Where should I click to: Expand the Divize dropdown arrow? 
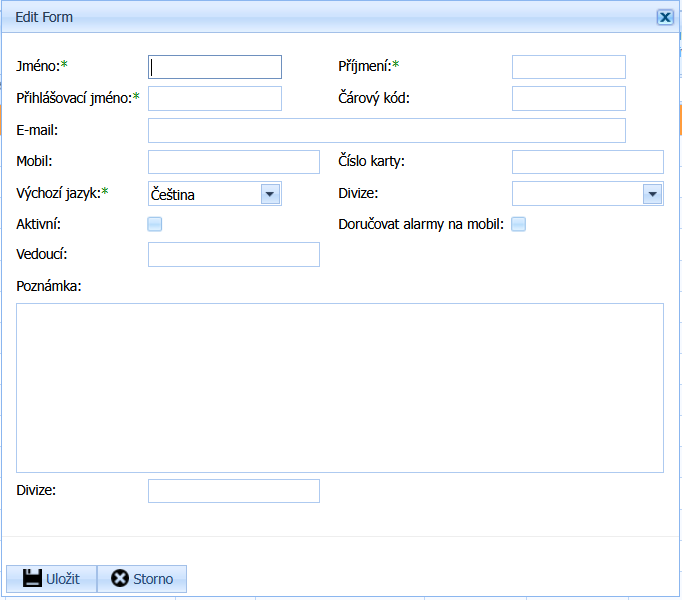pos(652,194)
